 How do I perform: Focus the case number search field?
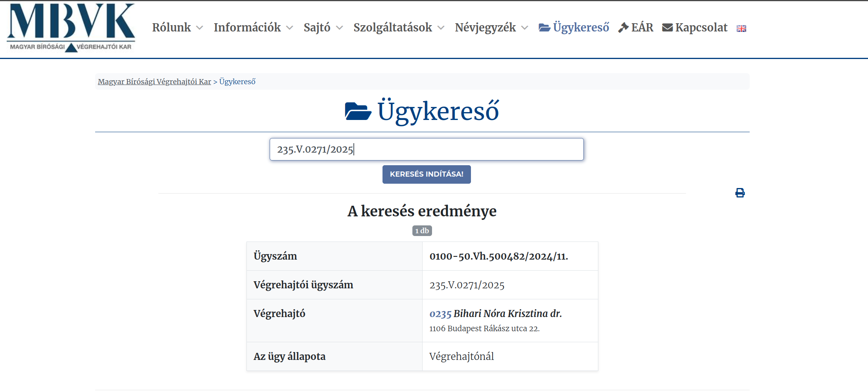(427, 149)
